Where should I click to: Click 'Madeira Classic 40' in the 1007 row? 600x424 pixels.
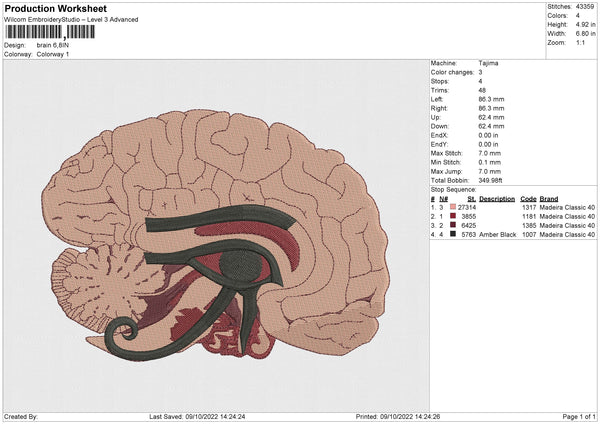point(567,235)
